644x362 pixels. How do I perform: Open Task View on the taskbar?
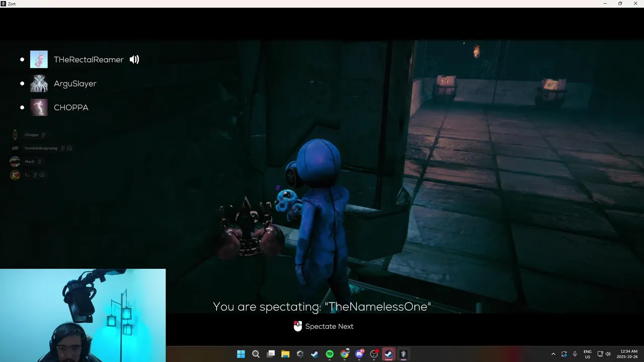[271, 354]
